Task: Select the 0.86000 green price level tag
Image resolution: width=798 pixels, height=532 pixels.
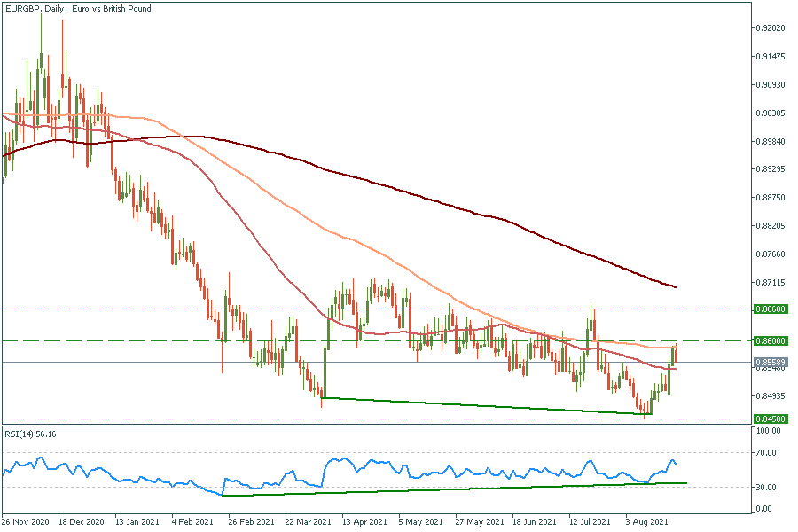Action: (771, 341)
